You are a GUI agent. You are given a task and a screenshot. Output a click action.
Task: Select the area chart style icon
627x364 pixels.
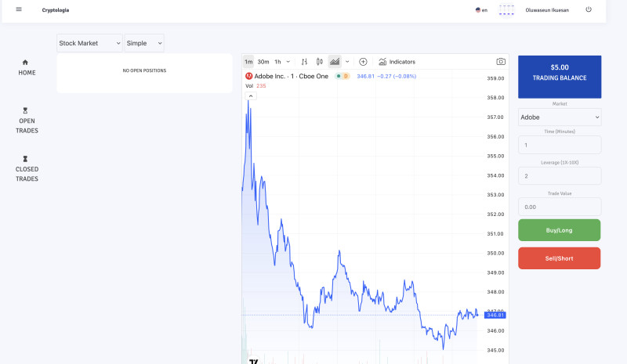(335, 61)
